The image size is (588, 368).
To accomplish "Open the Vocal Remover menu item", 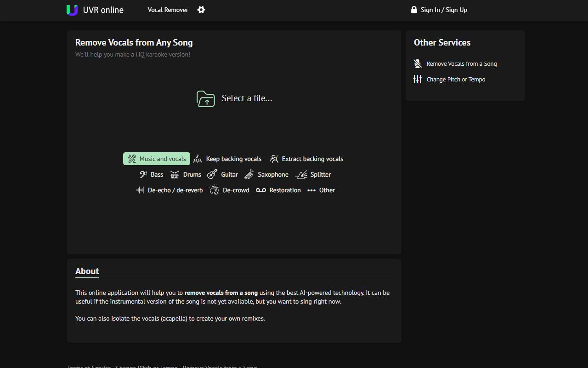I will point(168,10).
